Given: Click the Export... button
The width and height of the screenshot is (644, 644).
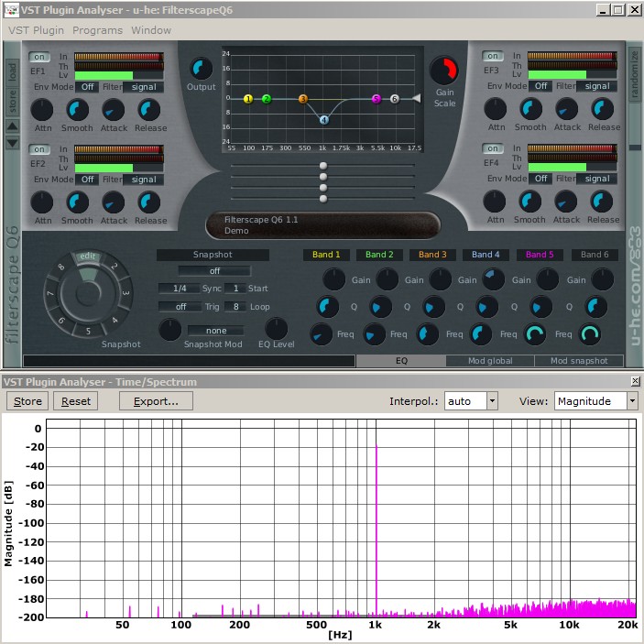Looking at the screenshot, I should (x=156, y=401).
